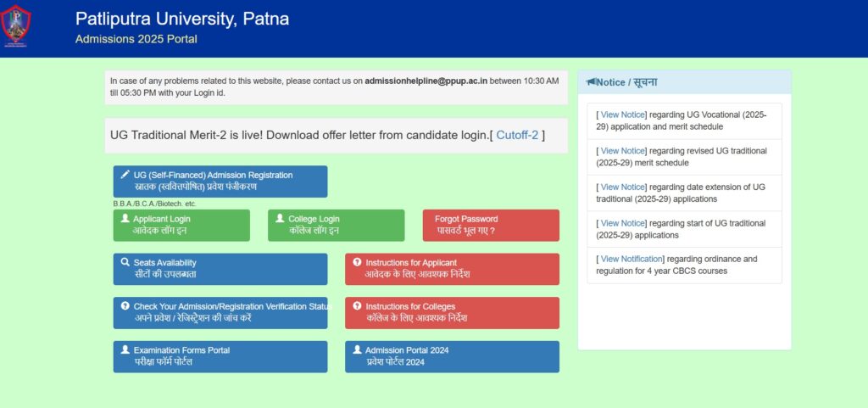This screenshot has width=868, height=408.
Task: Click the Patliputra University logo
Action: click(16, 25)
